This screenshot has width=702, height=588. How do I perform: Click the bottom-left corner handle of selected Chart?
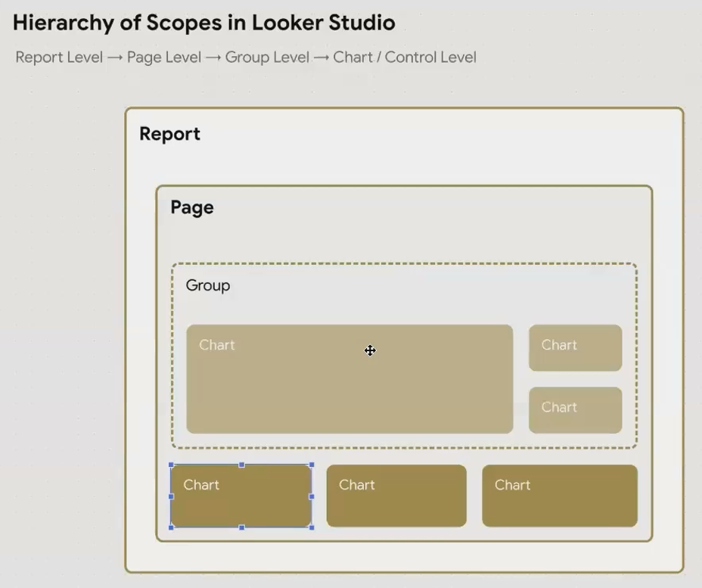pos(171,527)
